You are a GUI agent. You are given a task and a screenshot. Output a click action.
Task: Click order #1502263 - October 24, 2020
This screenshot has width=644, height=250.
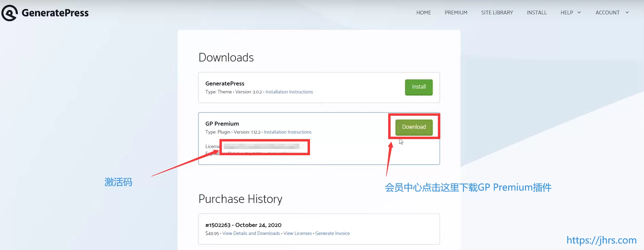(243, 225)
